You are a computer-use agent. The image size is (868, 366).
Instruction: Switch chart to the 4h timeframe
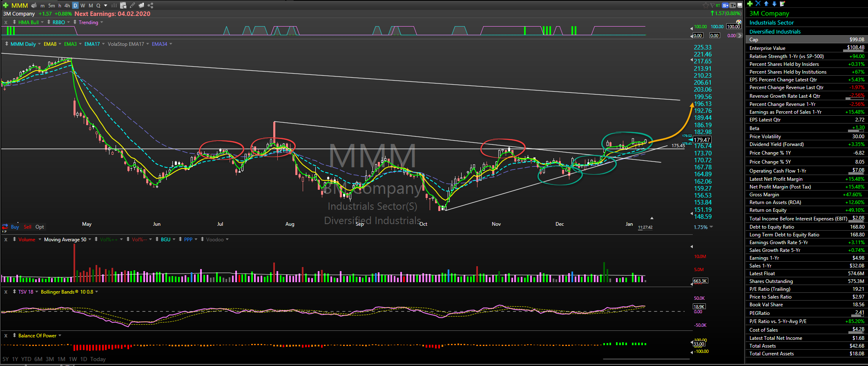67,6
